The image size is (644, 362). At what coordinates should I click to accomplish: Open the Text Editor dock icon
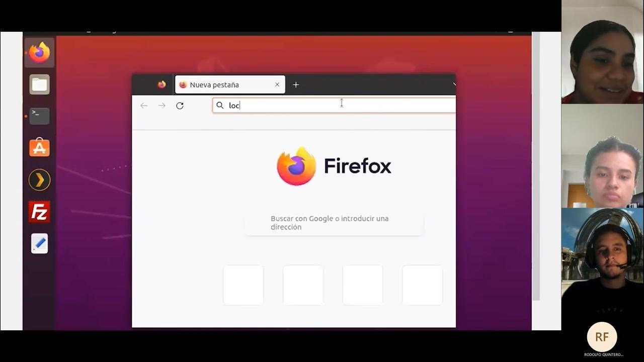point(39,243)
